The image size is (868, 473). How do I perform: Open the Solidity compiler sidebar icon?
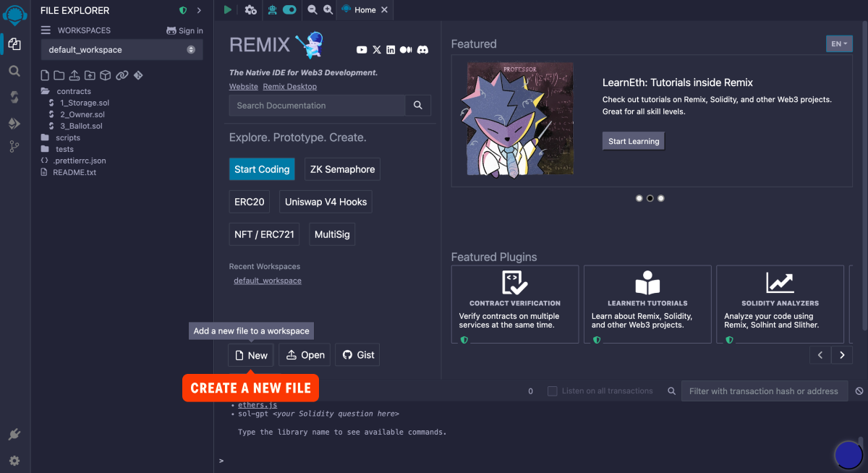click(x=14, y=97)
